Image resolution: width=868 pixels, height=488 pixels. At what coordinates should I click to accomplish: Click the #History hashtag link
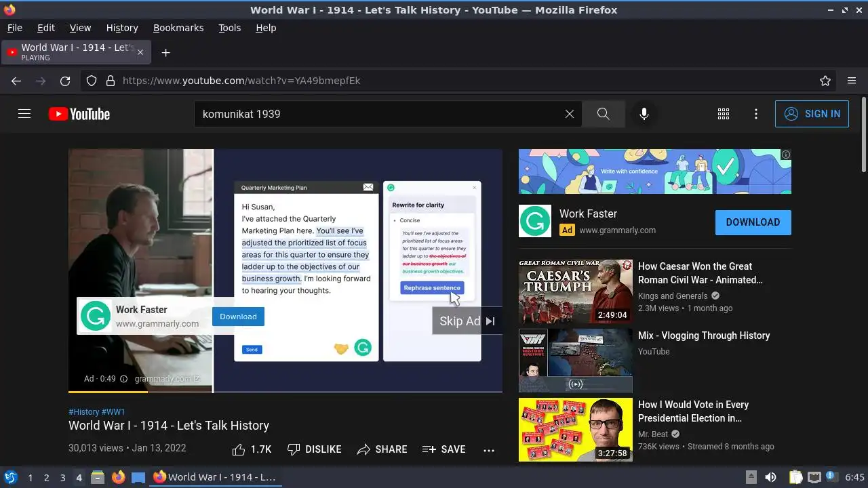84,412
